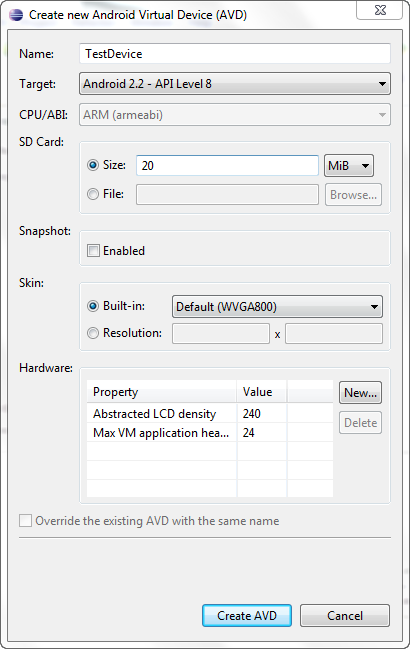Check Override the existing AVD option

26,521
